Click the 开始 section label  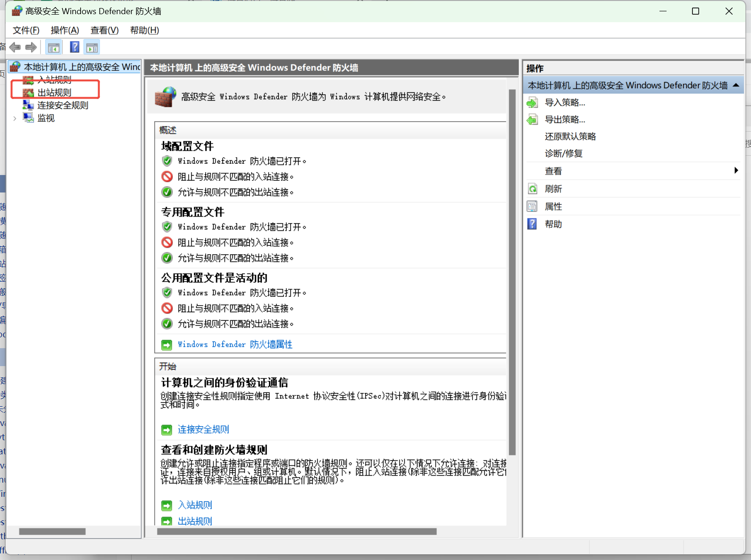[x=167, y=367]
